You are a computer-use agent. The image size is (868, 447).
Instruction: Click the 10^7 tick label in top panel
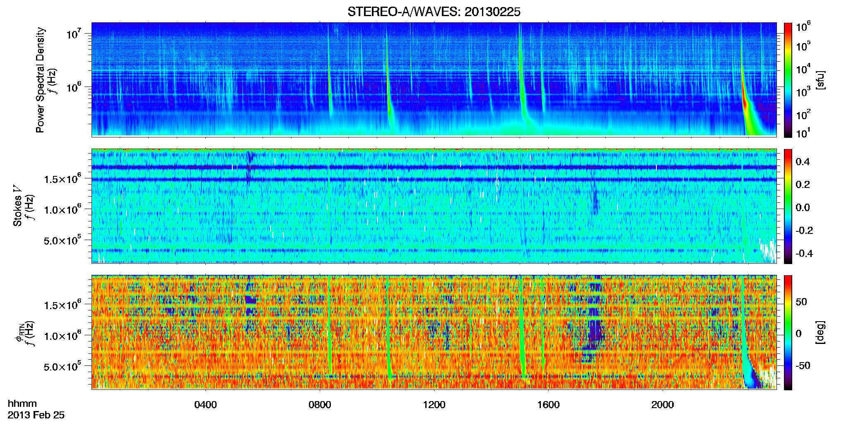(x=73, y=33)
